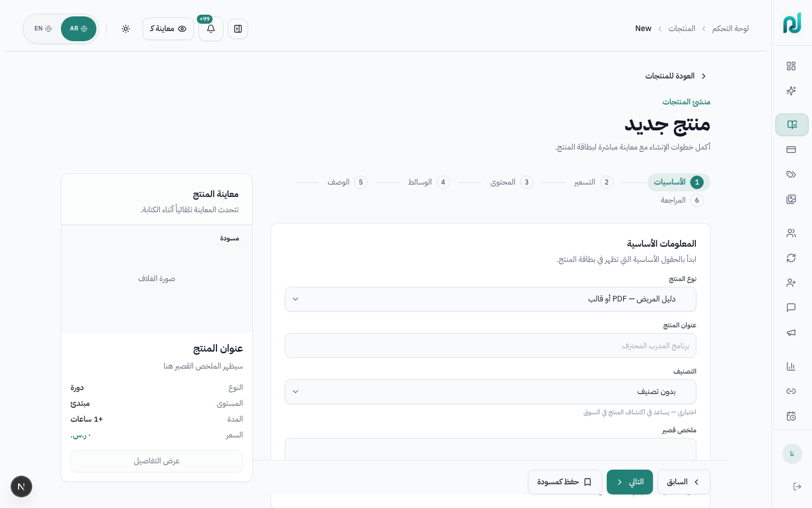Click the refresh subscriptions sidebar icon
Viewport: 812px width, 508px height.
[791, 258]
